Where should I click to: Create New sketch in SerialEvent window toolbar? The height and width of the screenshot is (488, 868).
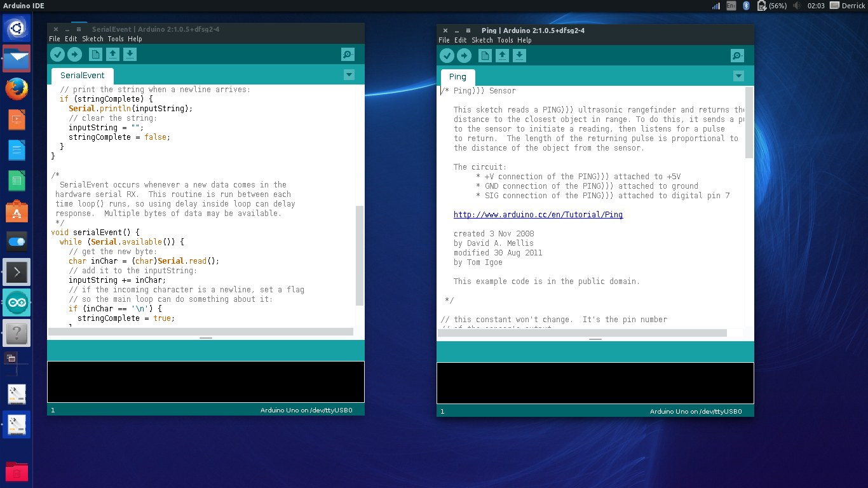point(95,55)
